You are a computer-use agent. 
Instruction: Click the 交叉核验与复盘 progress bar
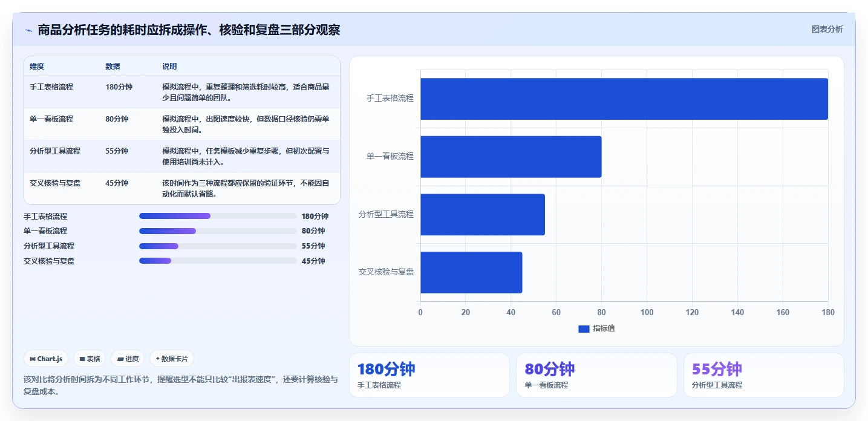(x=218, y=261)
